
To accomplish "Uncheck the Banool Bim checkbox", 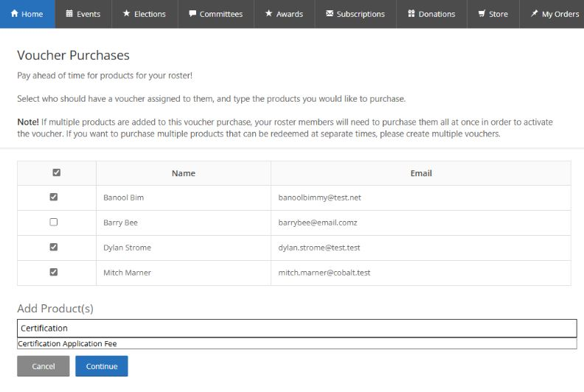I will 53,197.
